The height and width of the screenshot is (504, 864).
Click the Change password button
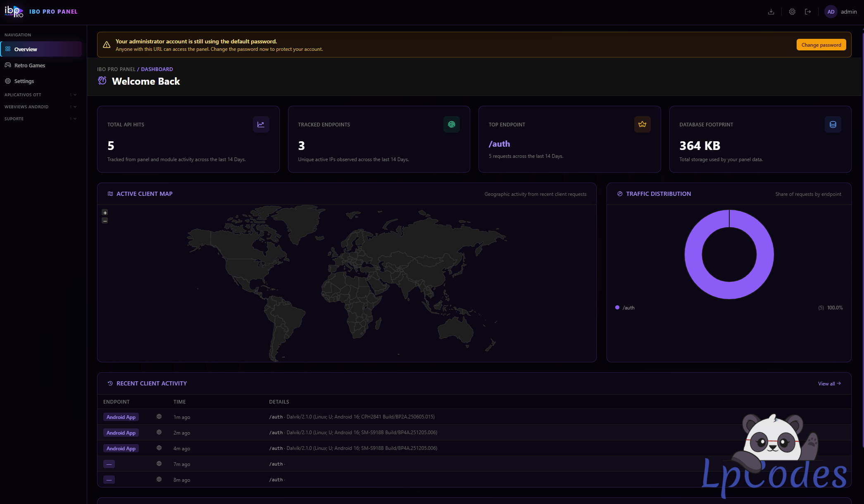821,45
